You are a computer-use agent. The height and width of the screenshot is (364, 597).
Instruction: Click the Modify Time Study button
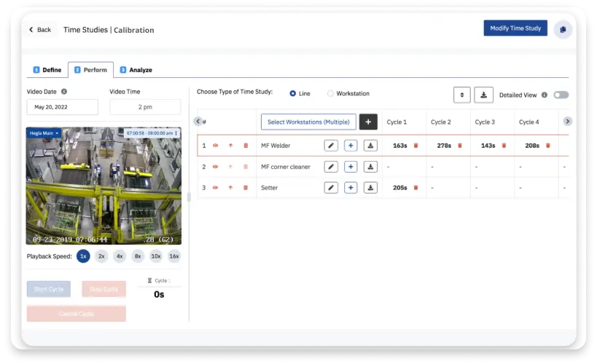tap(515, 28)
